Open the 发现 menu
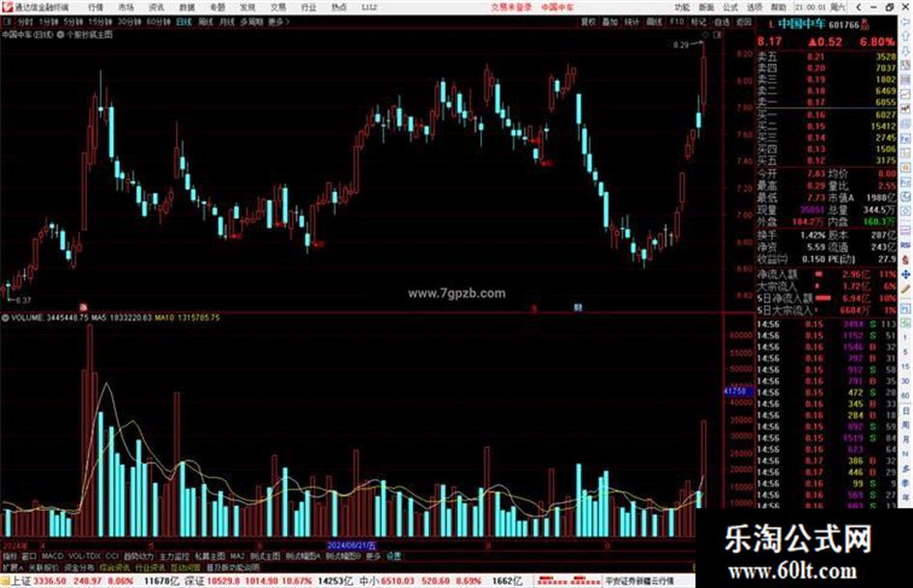Screen dimensions: 913x588 [248, 8]
